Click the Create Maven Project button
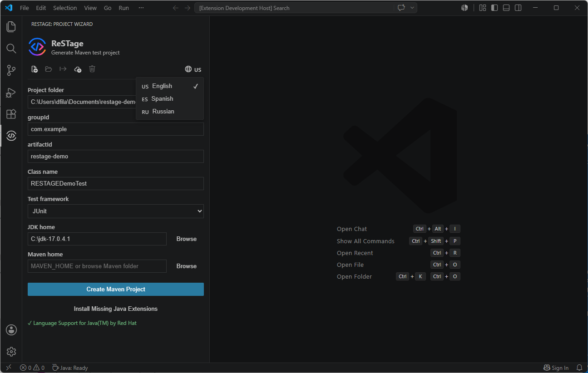 point(116,289)
